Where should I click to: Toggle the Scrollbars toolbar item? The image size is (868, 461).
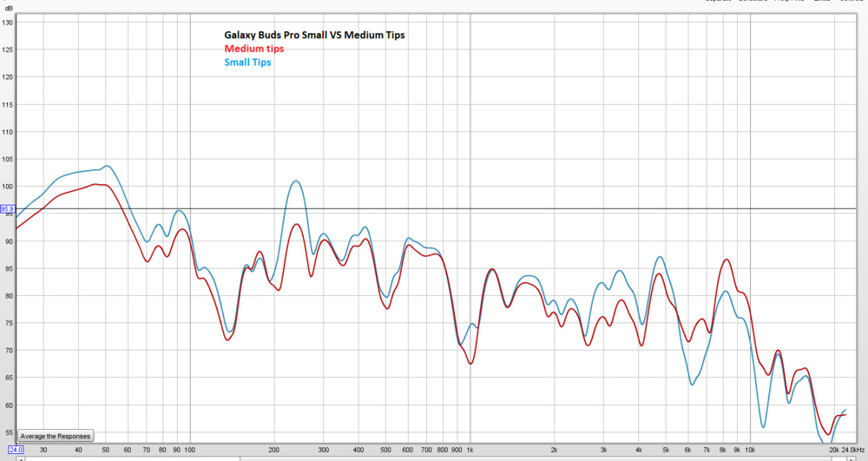tap(752, 2)
